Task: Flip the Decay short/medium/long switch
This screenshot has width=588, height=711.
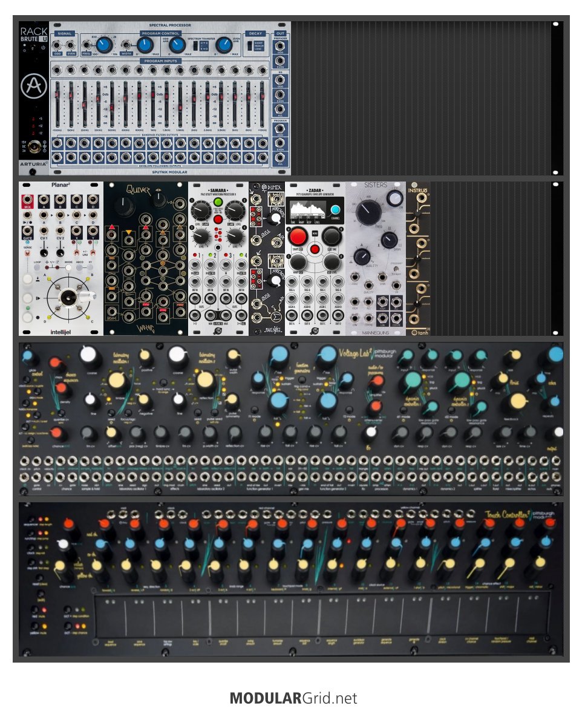Action: [x=249, y=46]
